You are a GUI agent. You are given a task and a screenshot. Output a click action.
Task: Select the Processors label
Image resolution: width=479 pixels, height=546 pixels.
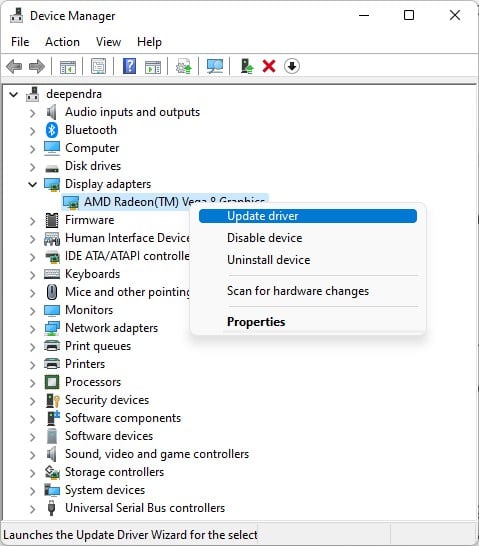[93, 382]
